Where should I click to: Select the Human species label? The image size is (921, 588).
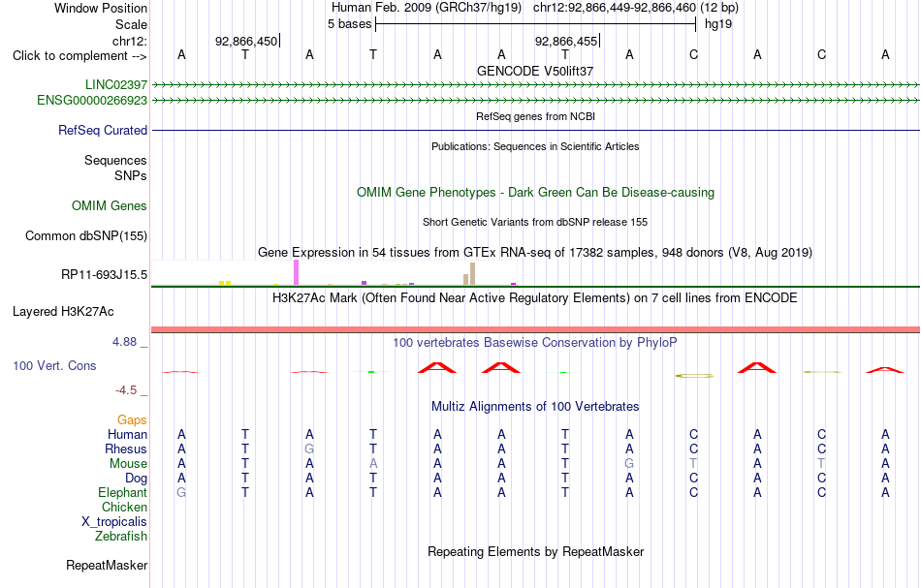click(x=127, y=434)
